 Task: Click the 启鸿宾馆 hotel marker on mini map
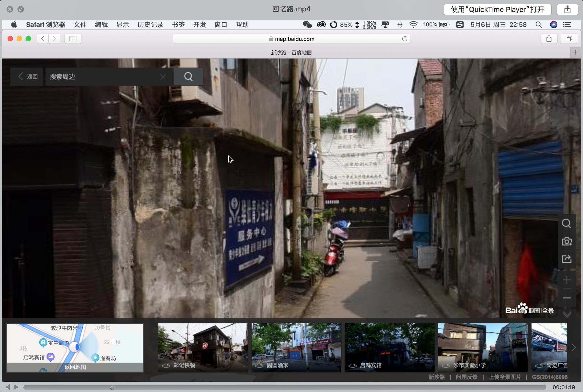pos(51,357)
